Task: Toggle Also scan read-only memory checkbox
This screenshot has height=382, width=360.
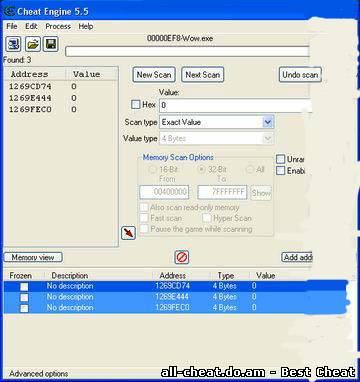Action: point(144,207)
